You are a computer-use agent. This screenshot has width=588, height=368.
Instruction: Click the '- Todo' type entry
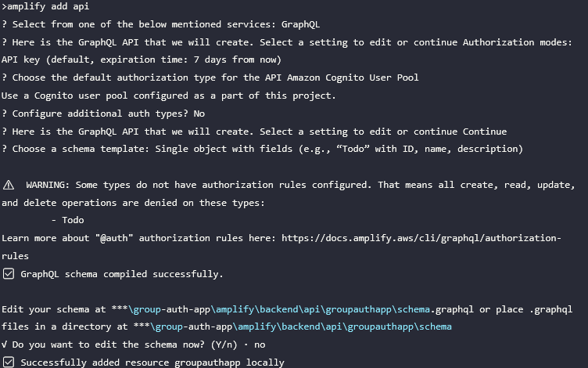coord(67,220)
